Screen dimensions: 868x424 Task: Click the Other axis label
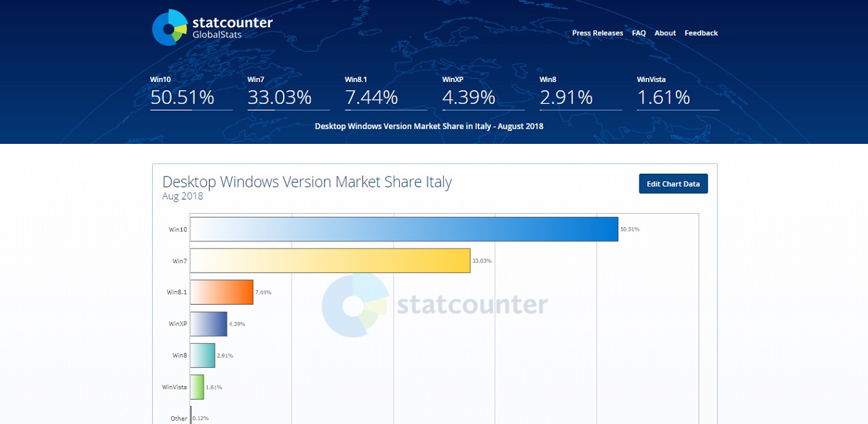click(178, 419)
